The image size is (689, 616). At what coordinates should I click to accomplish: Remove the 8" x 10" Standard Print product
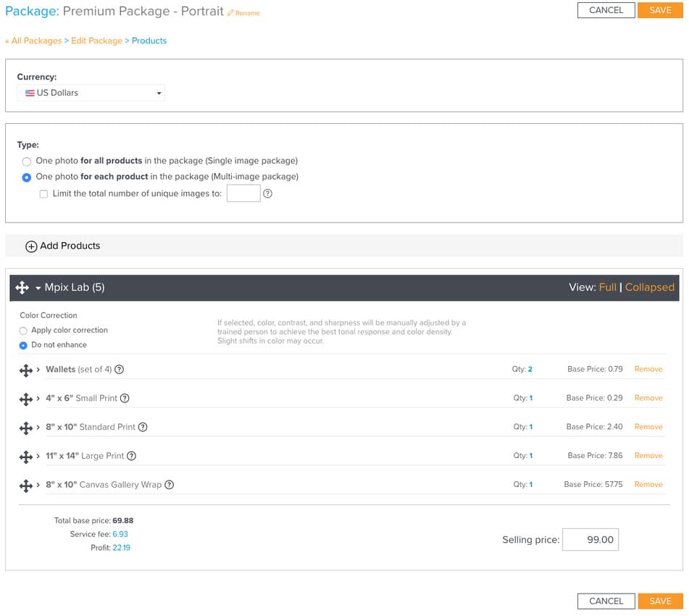tap(648, 427)
